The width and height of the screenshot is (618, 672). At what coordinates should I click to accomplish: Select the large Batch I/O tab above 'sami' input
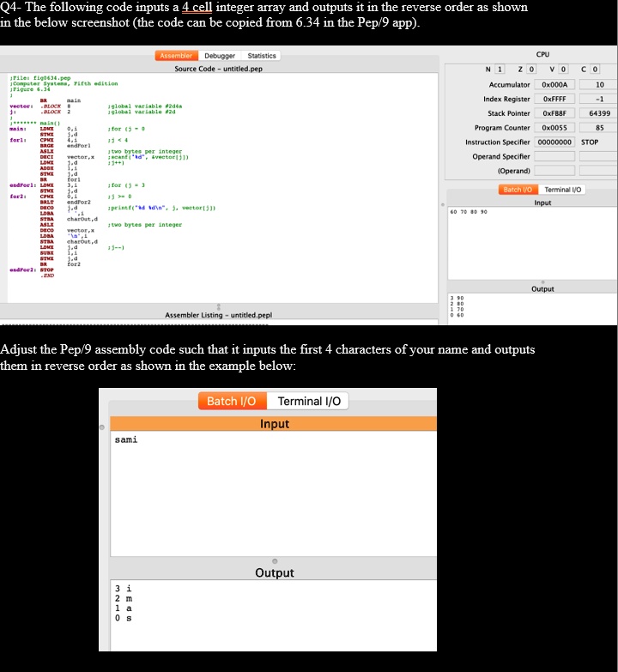232,401
